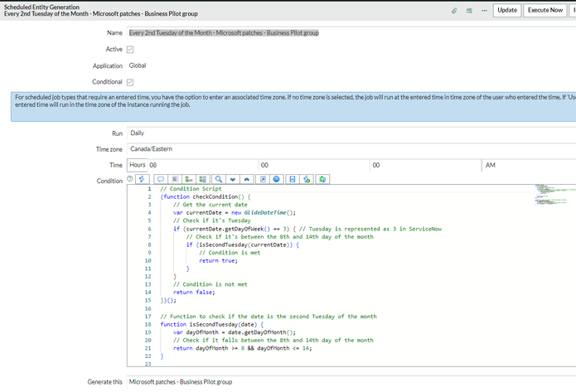Image resolution: width=576 pixels, height=392 pixels.
Task: Click 'function isSecondTuesday(date) {' in the script
Action: point(211,324)
